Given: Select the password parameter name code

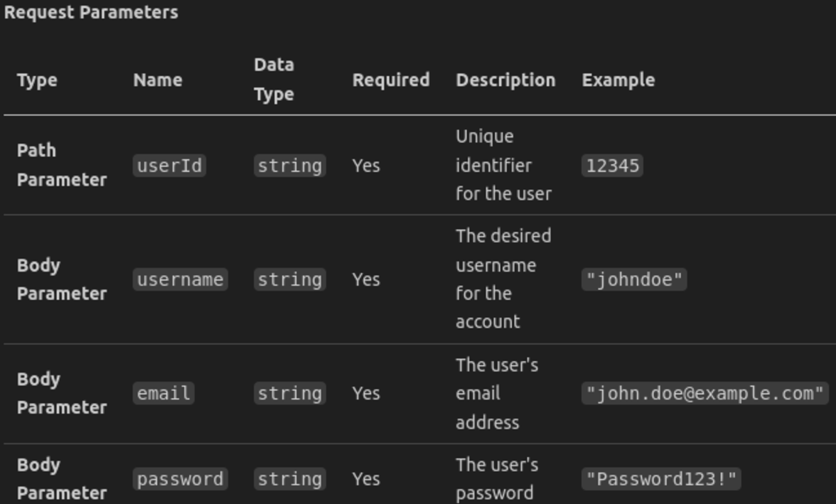Looking at the screenshot, I should [x=181, y=479].
